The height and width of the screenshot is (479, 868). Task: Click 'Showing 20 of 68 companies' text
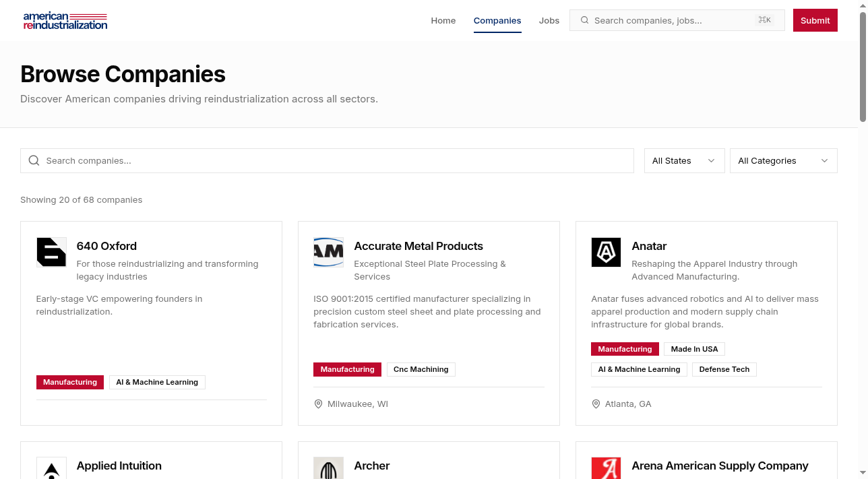coord(82,199)
